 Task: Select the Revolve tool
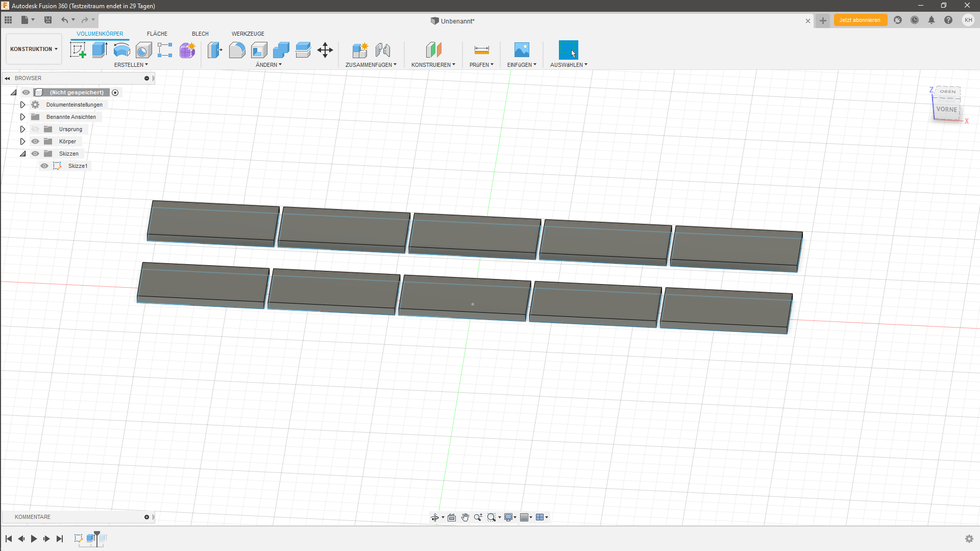121,49
